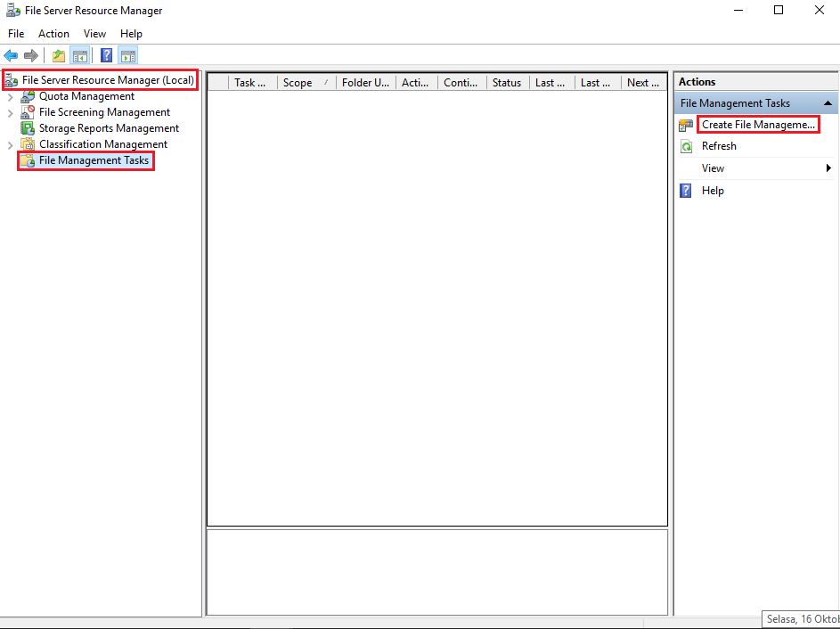This screenshot has height=629, width=840.
Task: Sort tasks by the Status column header
Action: click(506, 82)
